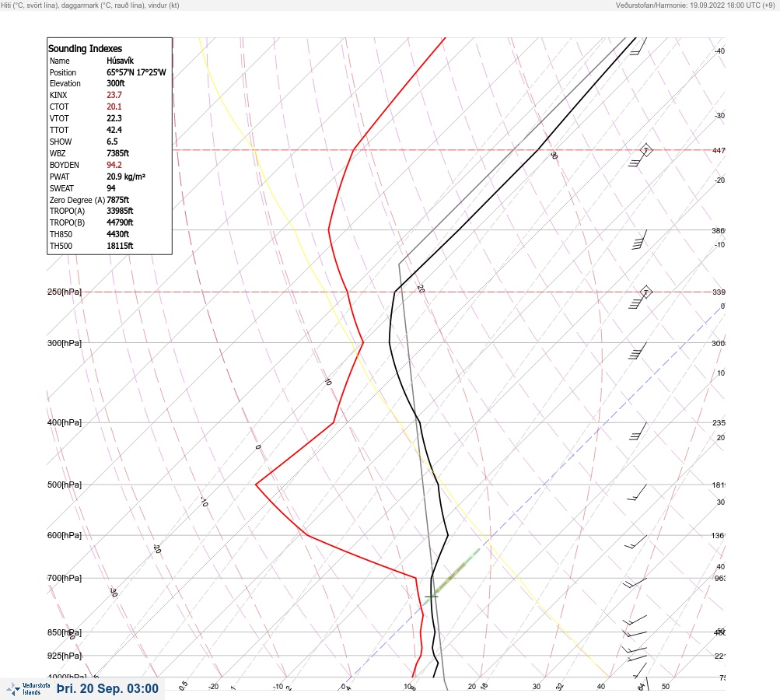Click the TROPO(B) value 44790ft
This screenshot has width=780, height=700.
120,222
